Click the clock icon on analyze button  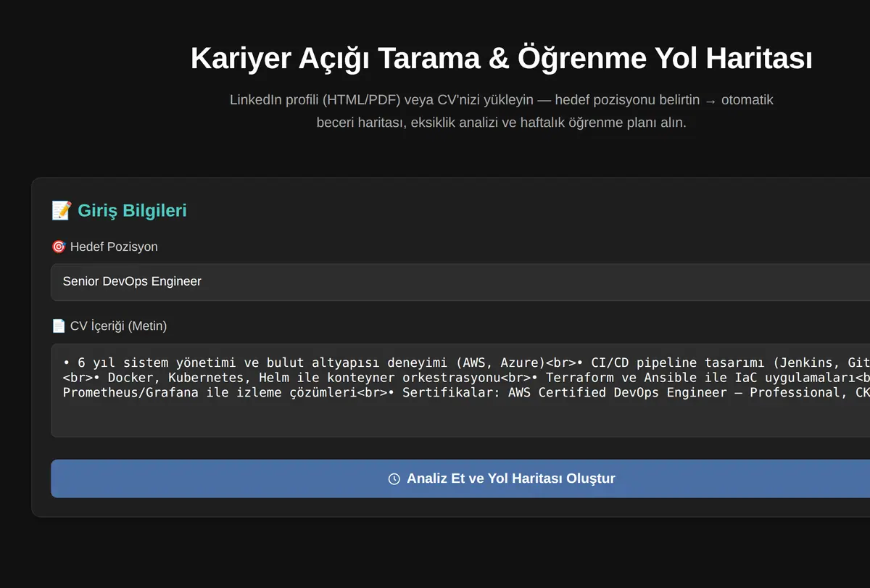394,479
